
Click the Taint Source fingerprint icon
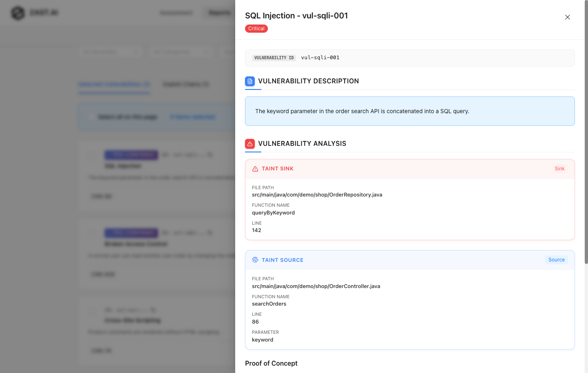click(x=255, y=260)
